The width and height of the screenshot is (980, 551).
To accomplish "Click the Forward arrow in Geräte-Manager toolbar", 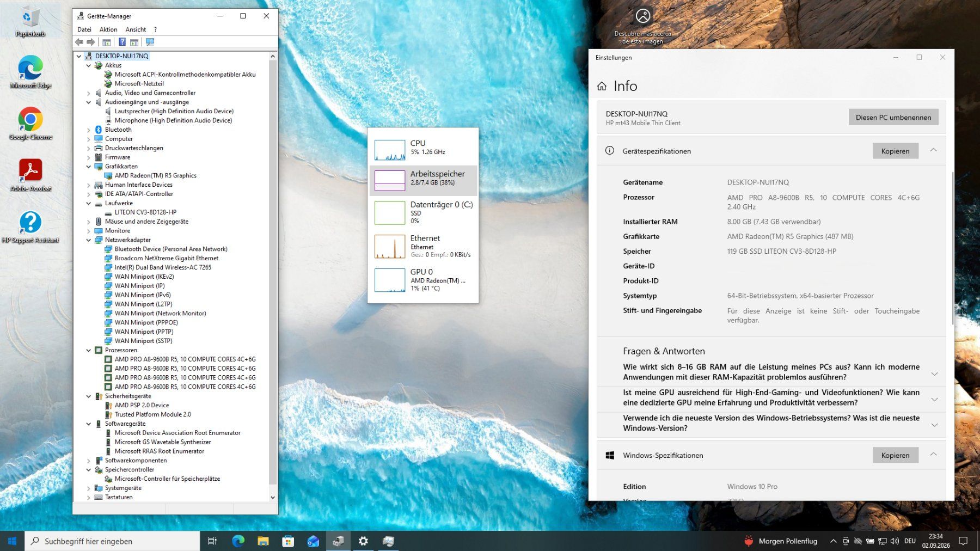I will point(91,42).
